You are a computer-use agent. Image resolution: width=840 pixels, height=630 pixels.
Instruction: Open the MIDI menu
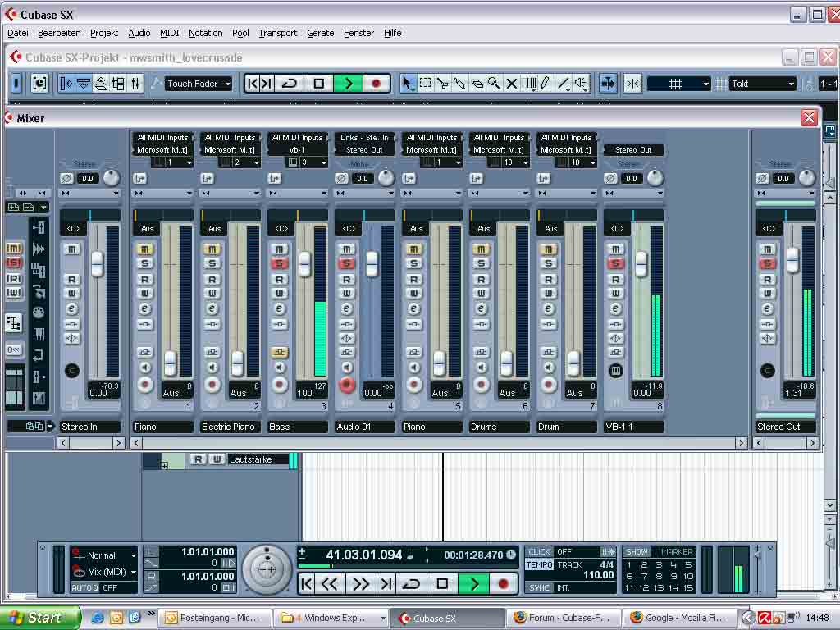(169, 33)
